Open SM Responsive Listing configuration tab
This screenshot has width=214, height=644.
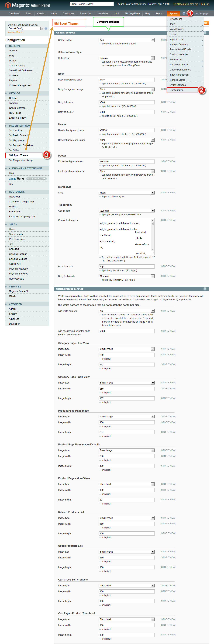point(27,160)
